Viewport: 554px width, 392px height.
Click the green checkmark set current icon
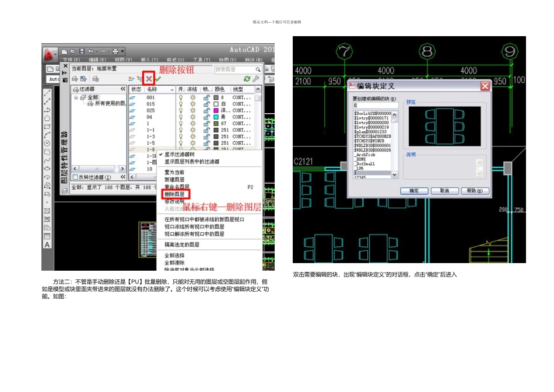(158, 79)
